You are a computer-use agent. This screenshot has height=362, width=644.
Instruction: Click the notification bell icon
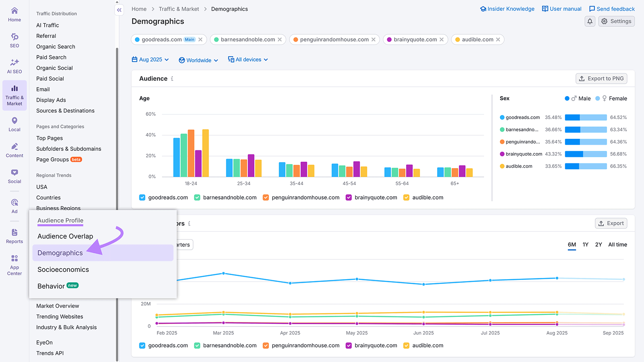click(590, 21)
